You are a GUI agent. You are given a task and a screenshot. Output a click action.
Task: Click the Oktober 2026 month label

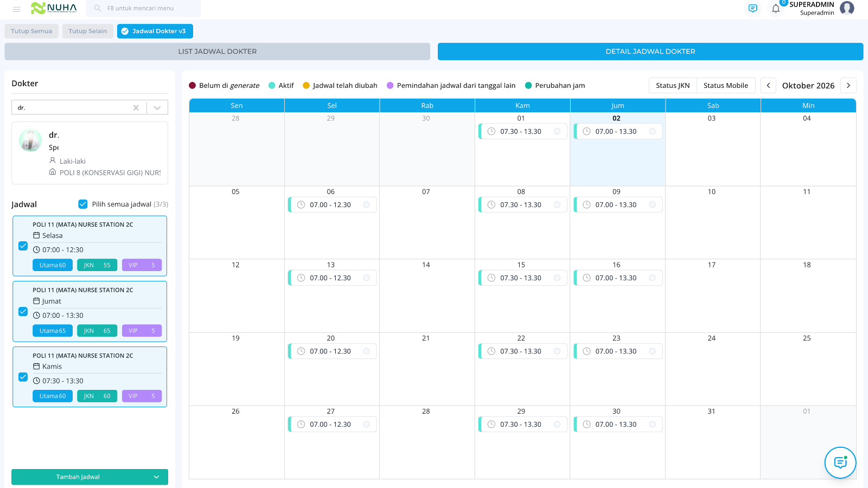(808, 86)
